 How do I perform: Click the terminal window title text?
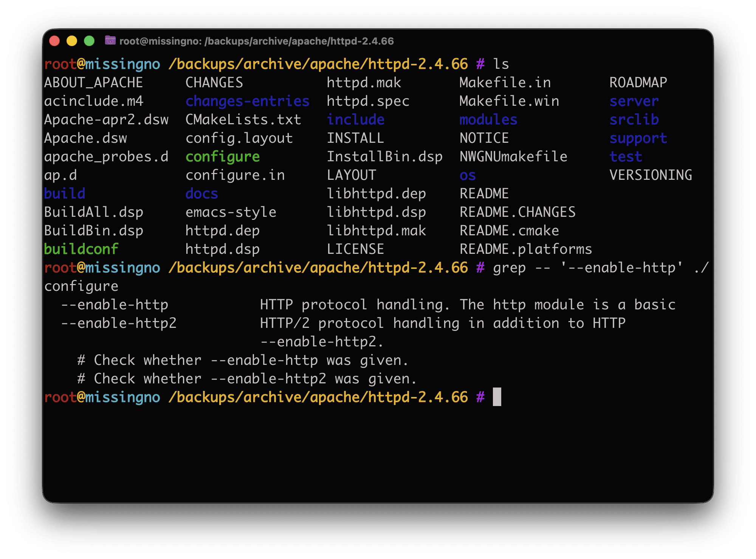point(256,41)
